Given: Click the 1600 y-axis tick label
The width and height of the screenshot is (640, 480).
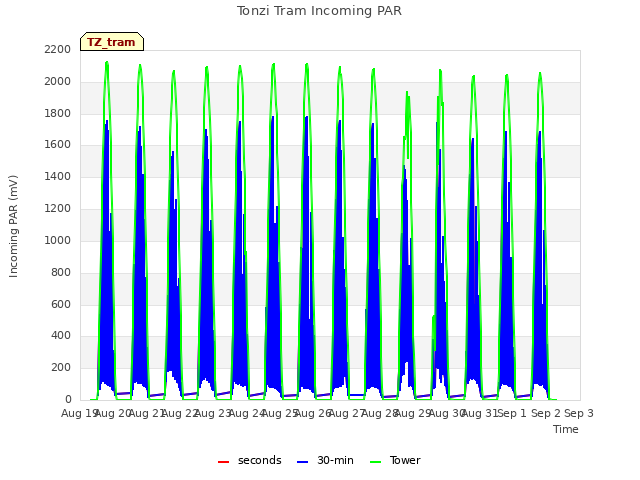Looking at the screenshot, I should [x=58, y=144].
